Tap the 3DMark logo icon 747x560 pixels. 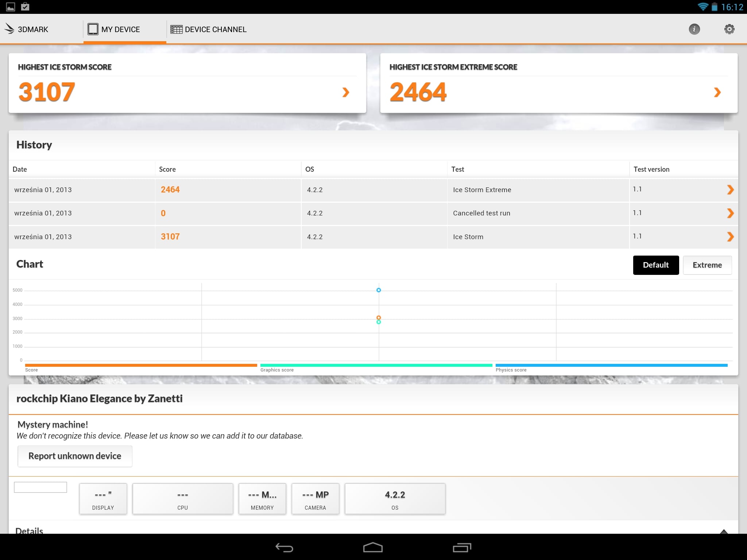tap(9, 29)
